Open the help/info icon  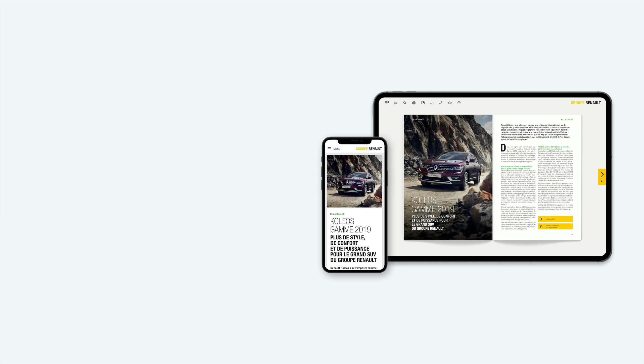click(x=459, y=102)
